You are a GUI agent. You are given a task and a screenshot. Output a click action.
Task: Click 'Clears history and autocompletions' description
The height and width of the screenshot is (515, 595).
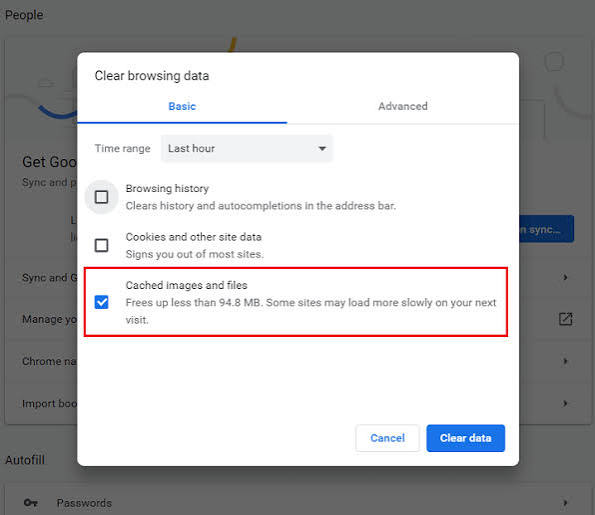[x=261, y=206]
